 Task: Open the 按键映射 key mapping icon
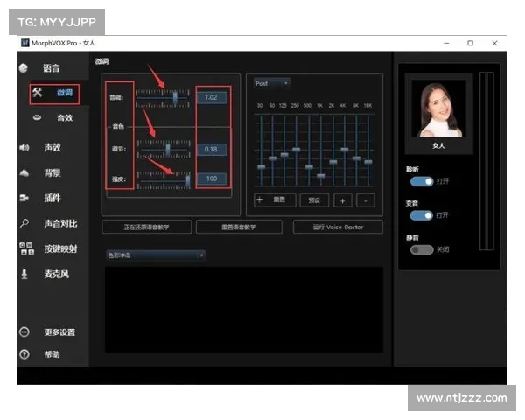pos(27,248)
